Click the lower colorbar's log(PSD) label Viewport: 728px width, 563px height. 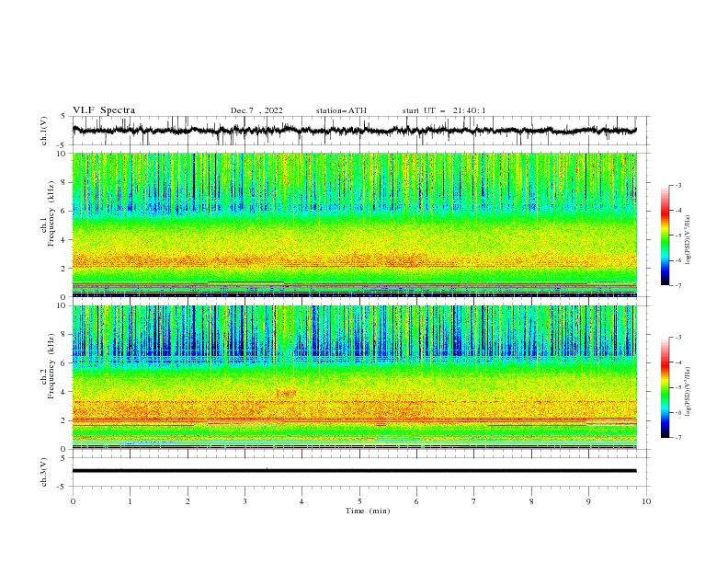[x=688, y=391]
